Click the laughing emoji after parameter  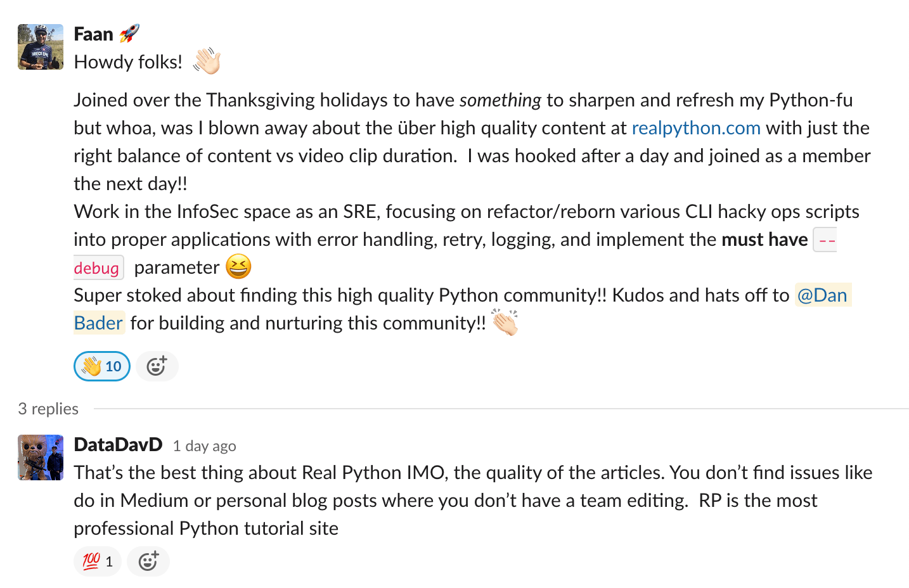tap(240, 266)
